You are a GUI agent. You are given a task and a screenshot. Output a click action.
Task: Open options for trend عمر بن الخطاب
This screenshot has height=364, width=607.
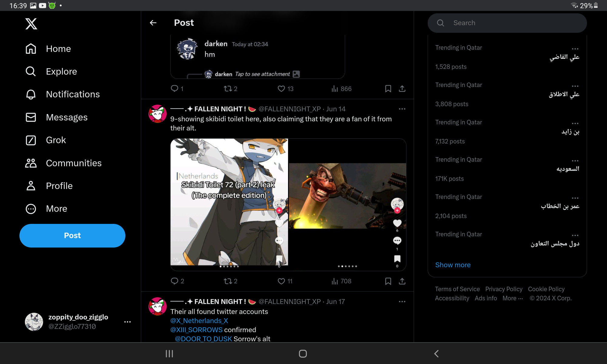[575, 198]
